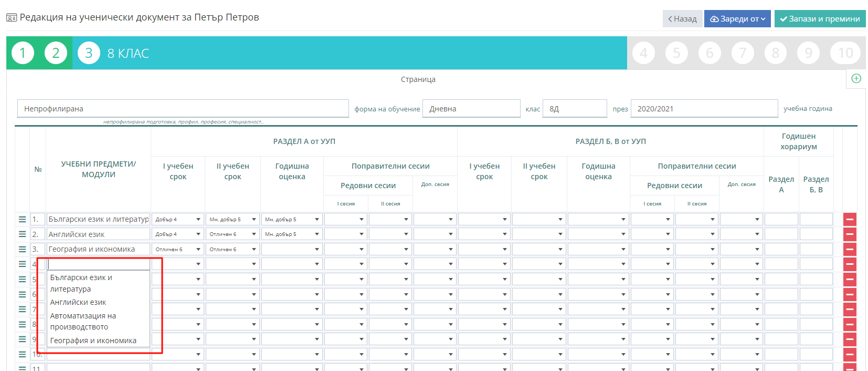Viewport: 868px width, 371px height.
Task: Click red minus button on row 6
Action: [850, 294]
